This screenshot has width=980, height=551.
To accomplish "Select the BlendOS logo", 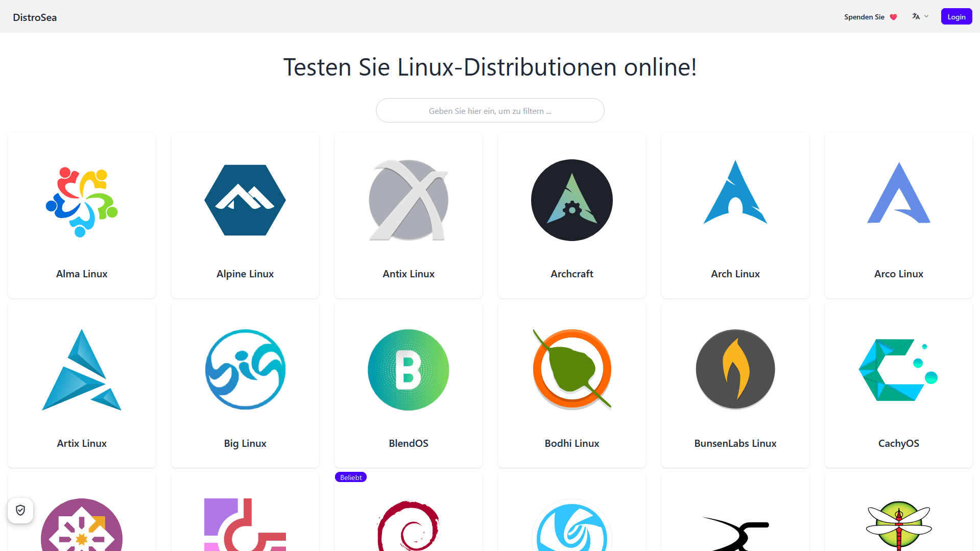I will coord(408,370).
